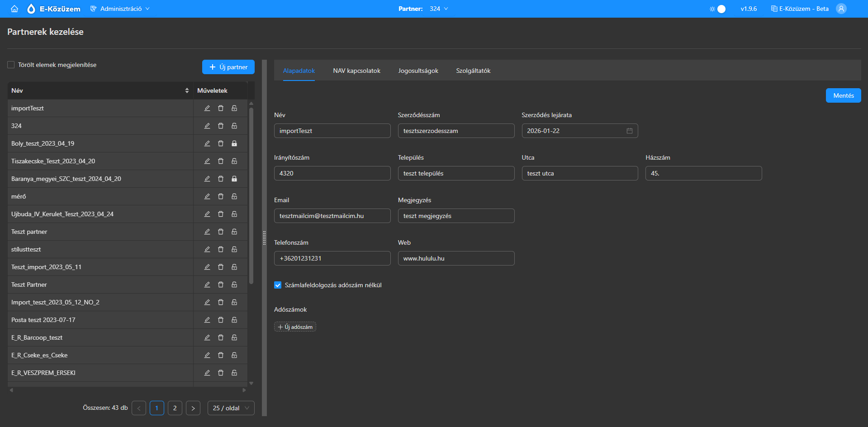Enable Törölt elemek megjelenítése checkbox

(x=11, y=65)
